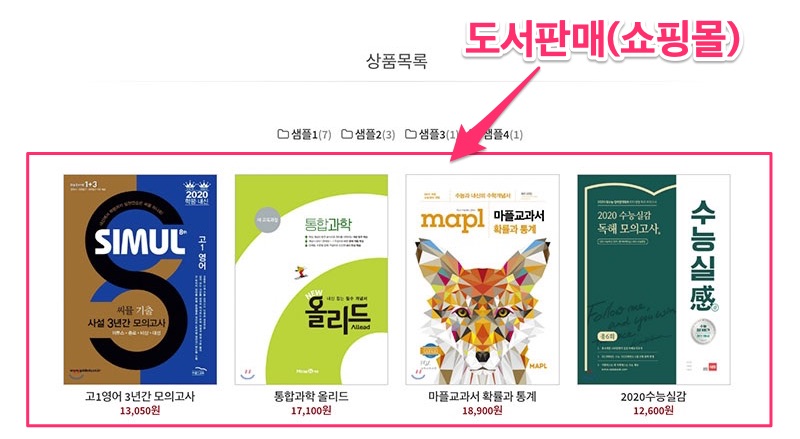Open the 통합과학 올리드 book cover
The height and width of the screenshot is (439, 800).
pyautogui.click(x=311, y=279)
